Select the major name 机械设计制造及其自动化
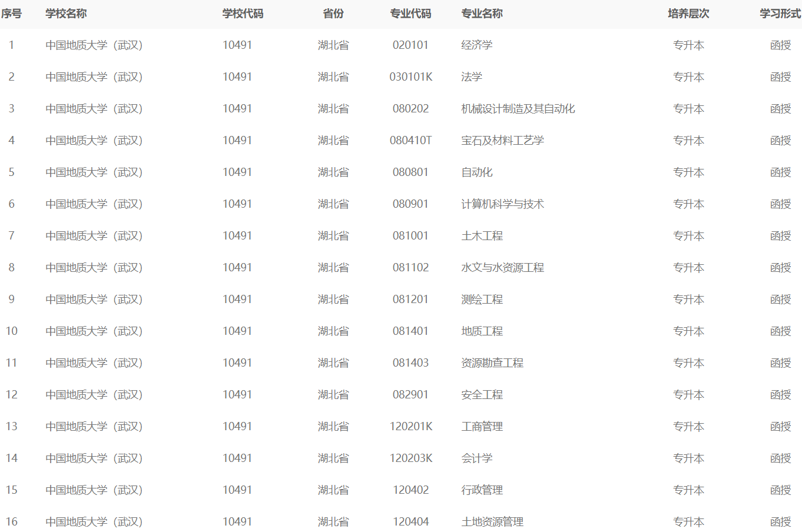The image size is (802, 532). pos(518,109)
